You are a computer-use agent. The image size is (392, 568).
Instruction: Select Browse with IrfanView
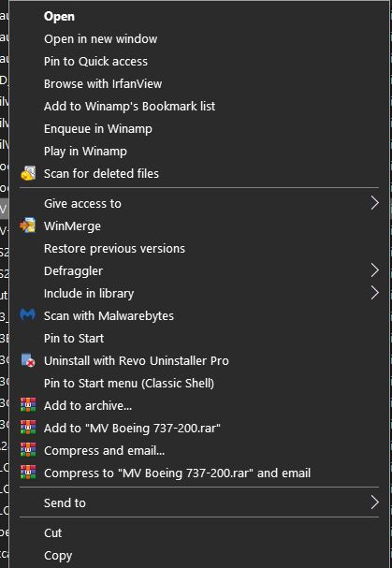point(103,83)
